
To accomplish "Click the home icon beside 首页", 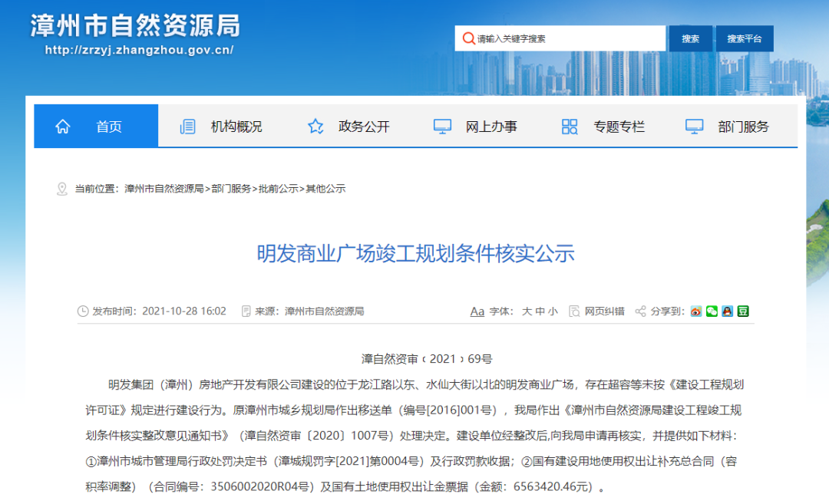I will pyautogui.click(x=62, y=127).
